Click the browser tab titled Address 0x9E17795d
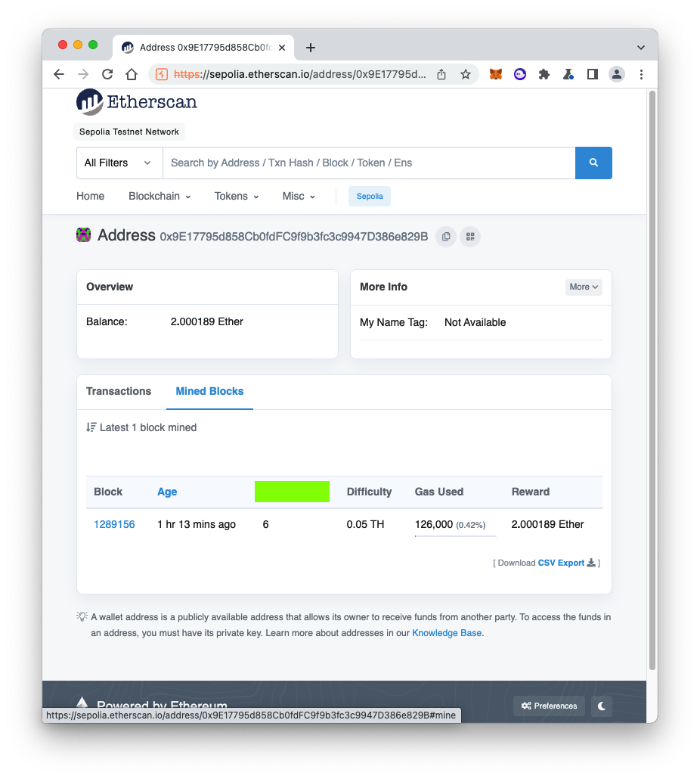The image size is (700, 779). [203, 48]
